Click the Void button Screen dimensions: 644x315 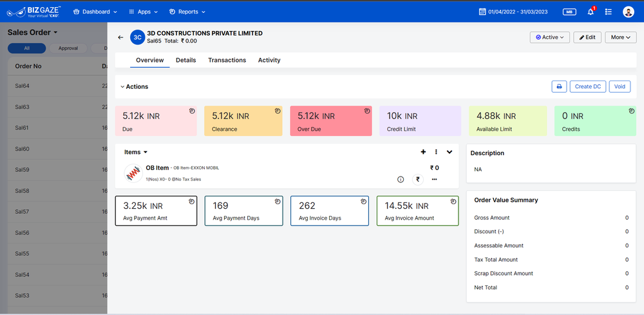[620, 87]
